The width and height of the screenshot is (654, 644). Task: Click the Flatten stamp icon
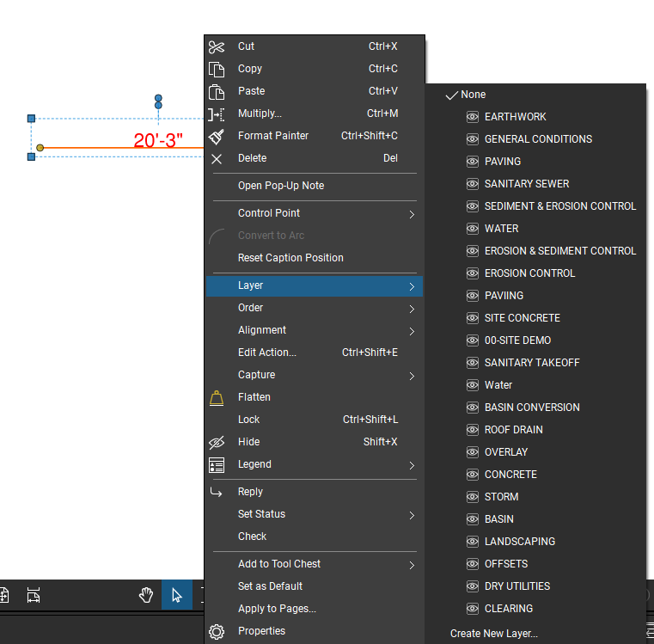[x=217, y=398]
